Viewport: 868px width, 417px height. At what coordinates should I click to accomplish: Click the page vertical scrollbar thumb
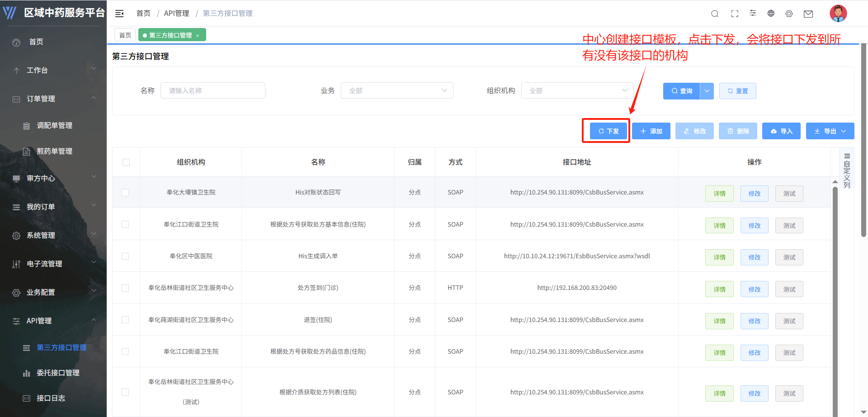(x=864, y=140)
